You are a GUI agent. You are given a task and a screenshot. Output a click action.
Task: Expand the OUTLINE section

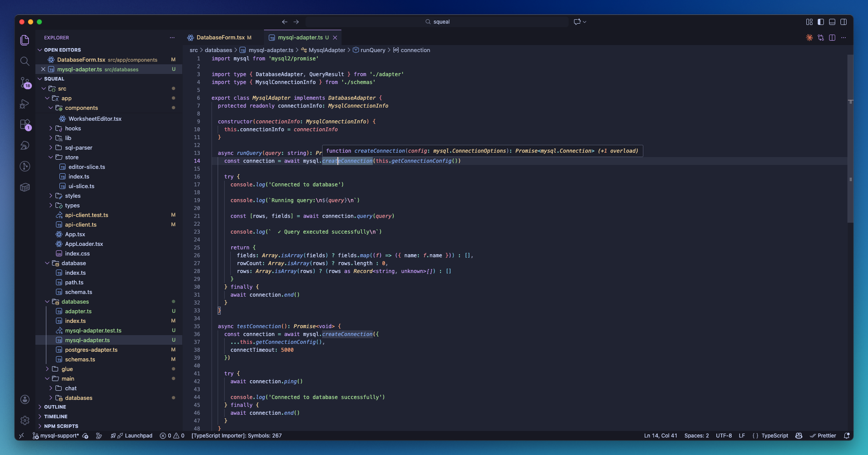pos(55,407)
